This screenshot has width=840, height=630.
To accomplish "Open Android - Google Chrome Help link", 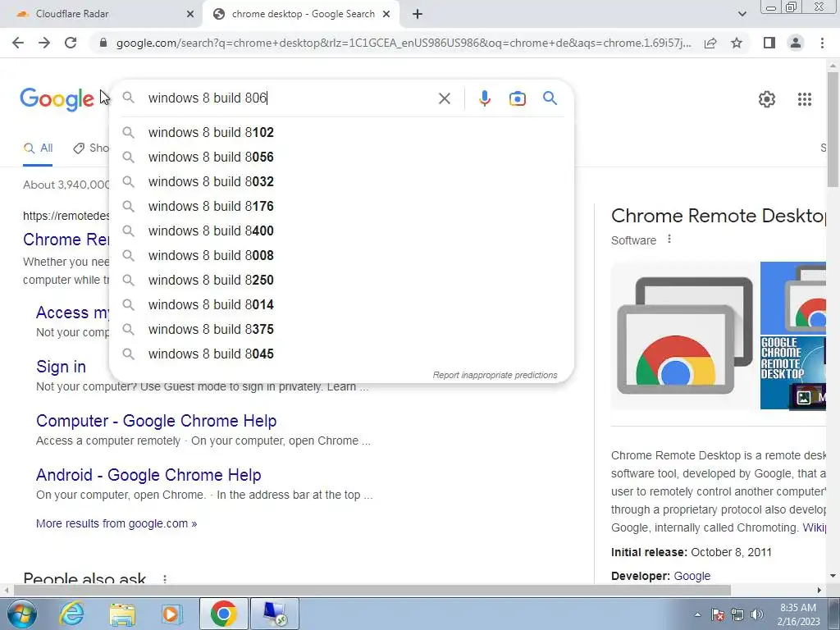I will click(148, 475).
